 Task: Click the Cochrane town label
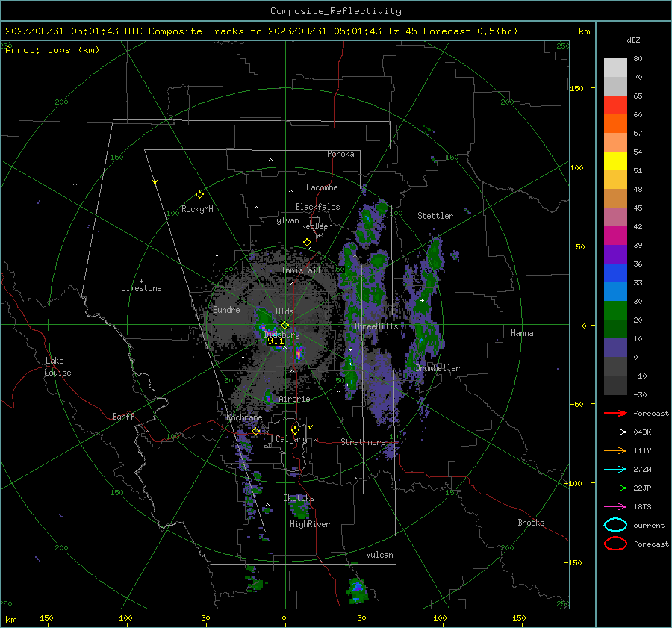pos(244,417)
